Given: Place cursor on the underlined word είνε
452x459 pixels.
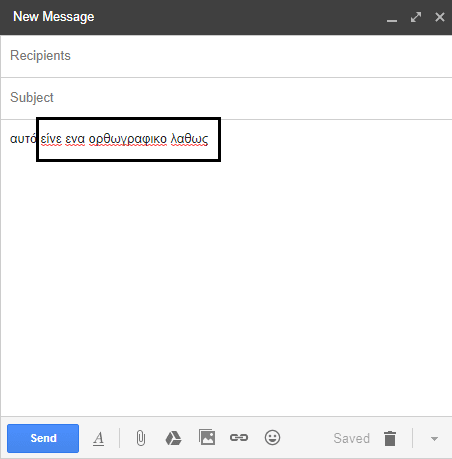Looking at the screenshot, I should (x=51, y=139).
